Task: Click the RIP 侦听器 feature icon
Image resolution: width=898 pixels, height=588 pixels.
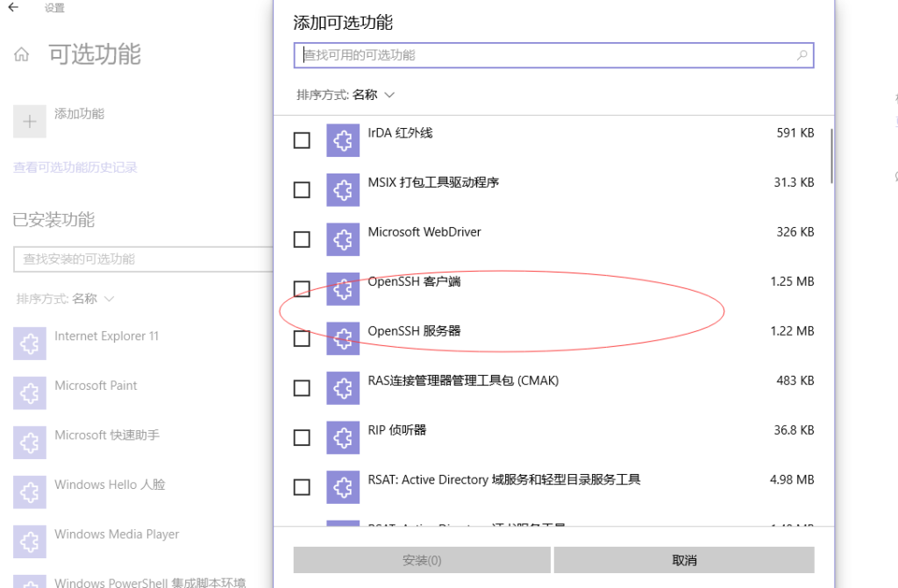Action: (343, 437)
